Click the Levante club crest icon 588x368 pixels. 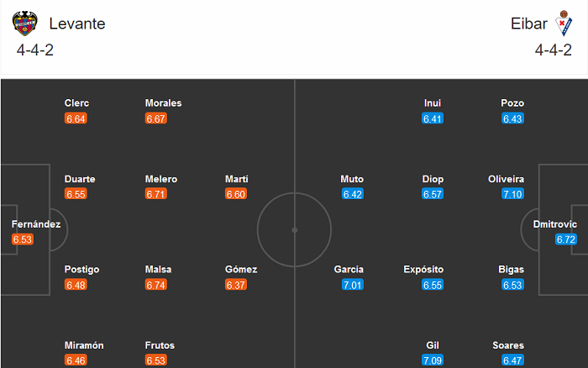[x=27, y=24]
